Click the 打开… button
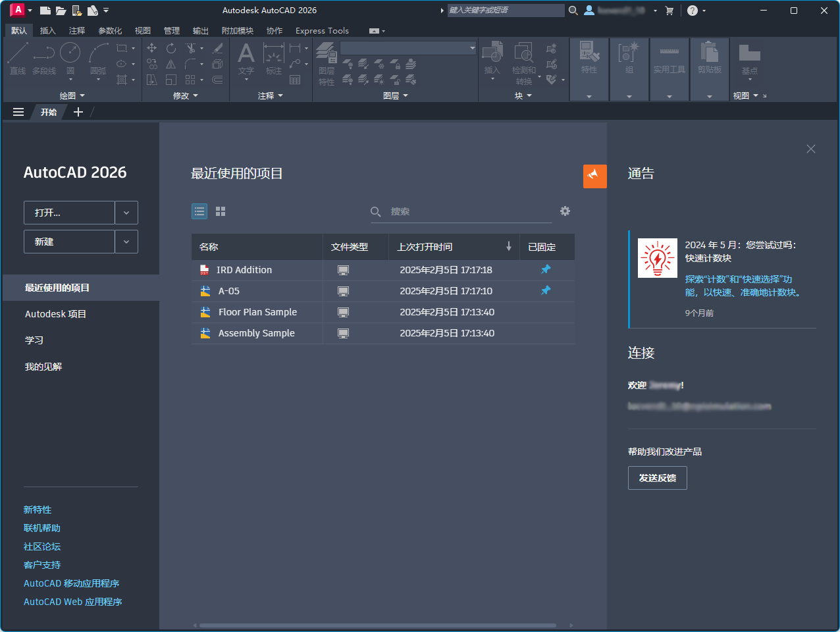Image resolution: width=840 pixels, height=632 pixels. click(x=69, y=213)
